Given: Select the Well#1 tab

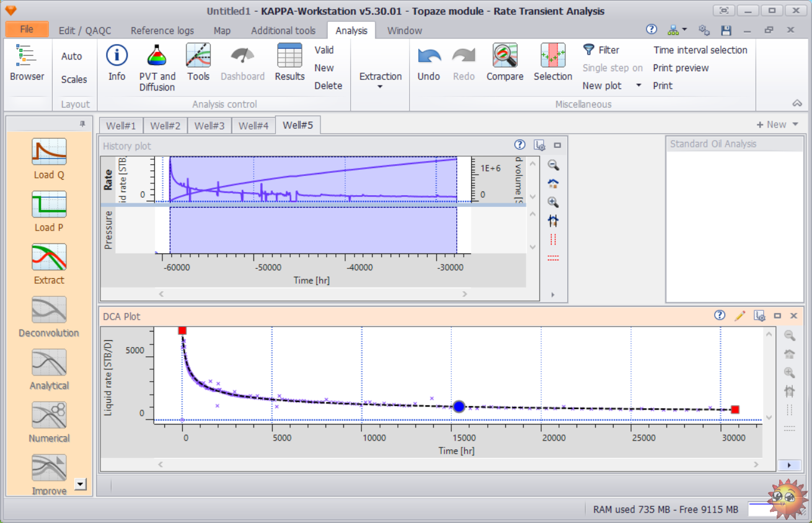Looking at the screenshot, I should point(121,125).
